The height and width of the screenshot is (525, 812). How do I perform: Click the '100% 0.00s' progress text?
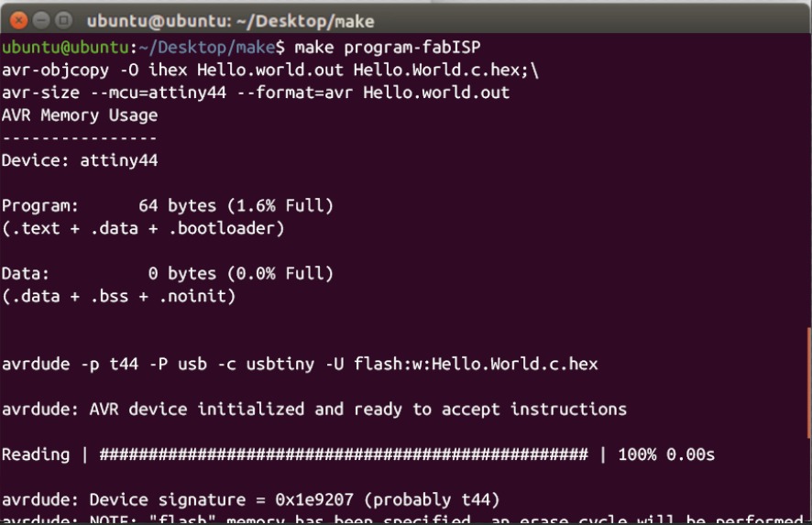[666, 454]
